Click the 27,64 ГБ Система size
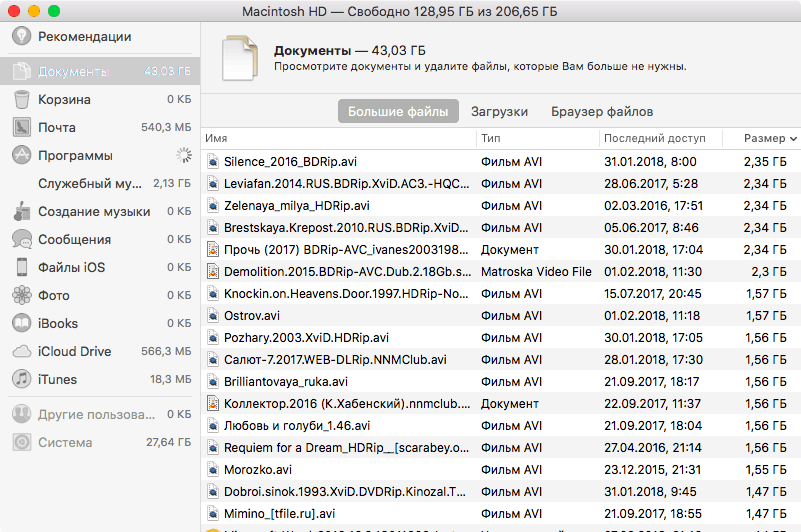The height and width of the screenshot is (532, 801). click(168, 442)
